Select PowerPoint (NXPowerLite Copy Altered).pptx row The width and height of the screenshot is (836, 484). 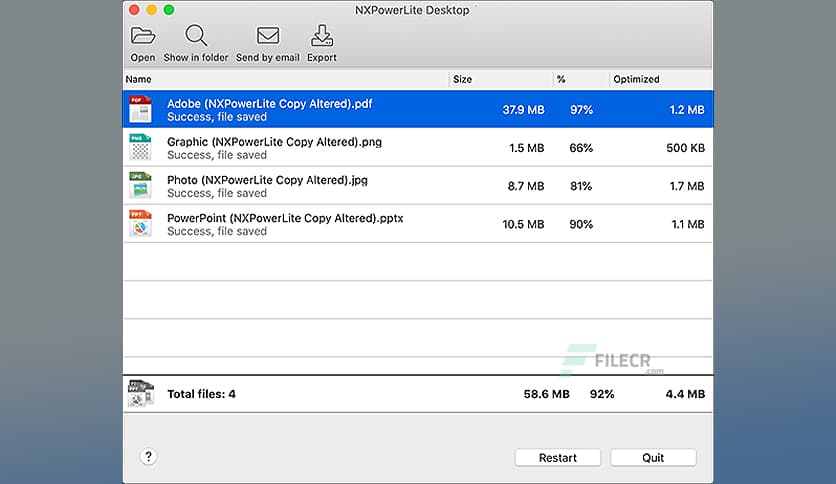[x=418, y=224]
